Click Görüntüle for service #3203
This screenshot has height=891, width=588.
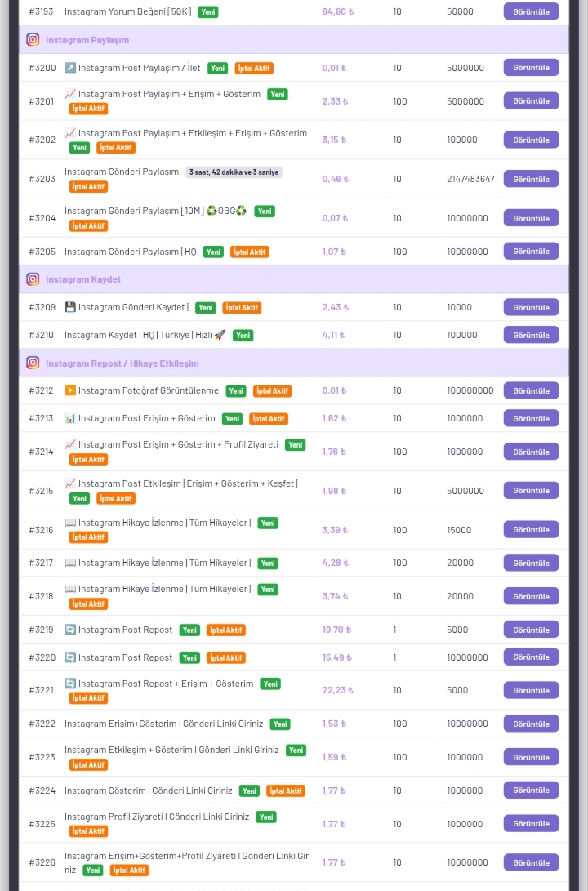(531, 179)
